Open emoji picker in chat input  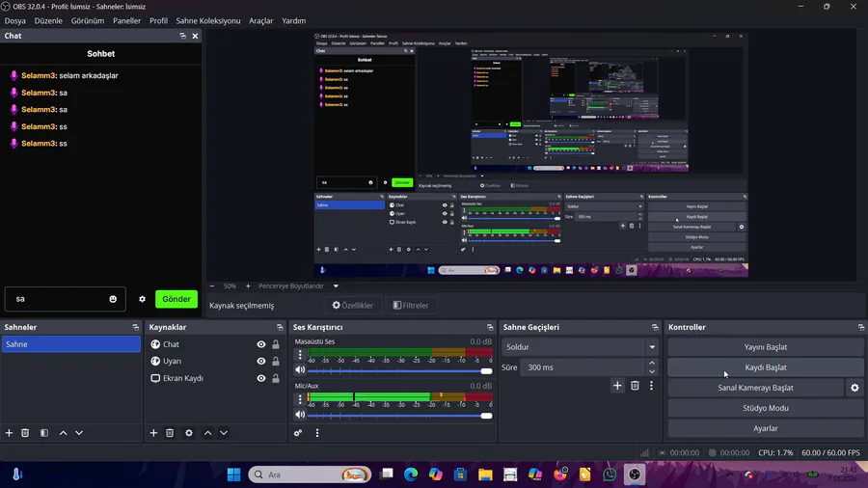113,299
